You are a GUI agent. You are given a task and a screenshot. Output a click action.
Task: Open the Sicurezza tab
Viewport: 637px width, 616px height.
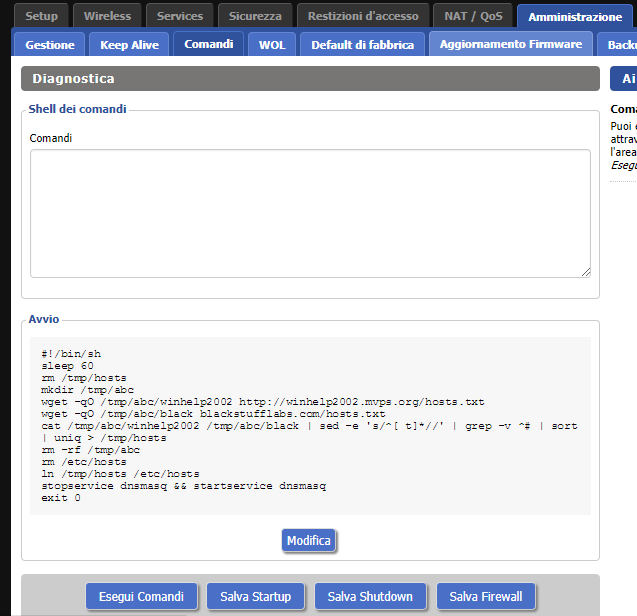coord(255,16)
